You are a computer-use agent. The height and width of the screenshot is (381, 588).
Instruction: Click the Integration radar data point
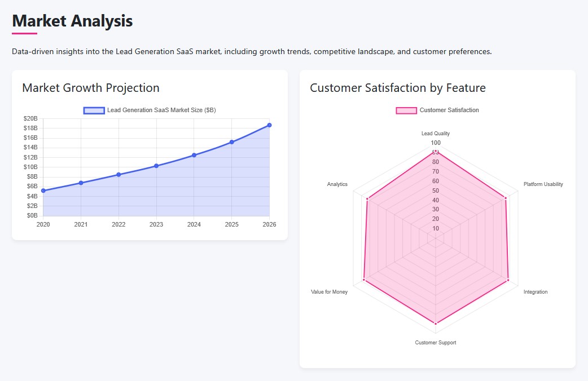pos(508,280)
